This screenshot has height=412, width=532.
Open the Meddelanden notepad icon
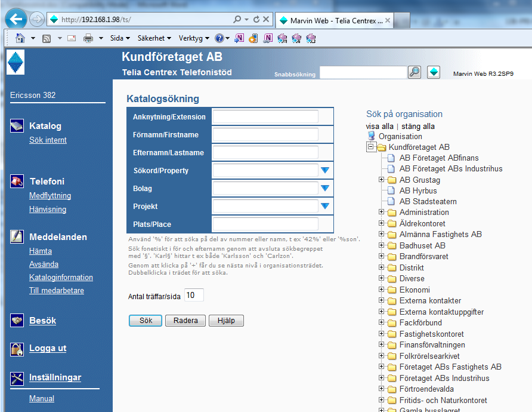click(17, 236)
